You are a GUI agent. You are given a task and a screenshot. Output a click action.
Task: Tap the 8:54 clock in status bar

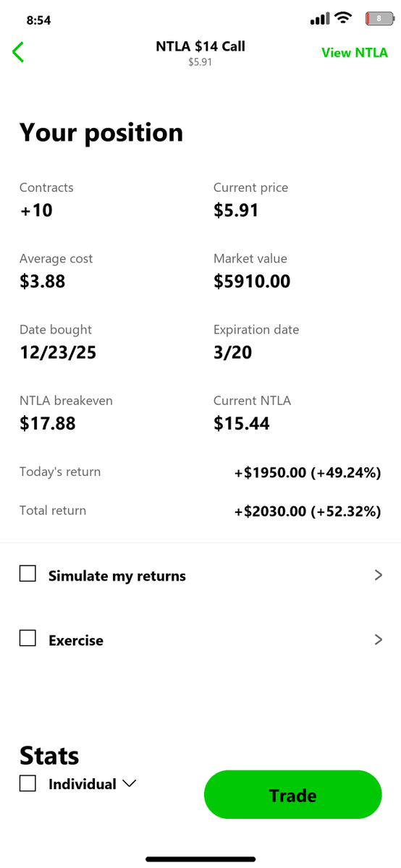coord(38,20)
